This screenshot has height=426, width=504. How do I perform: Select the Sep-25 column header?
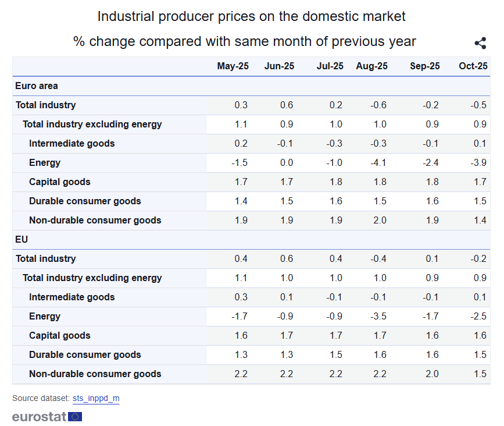pos(424,66)
